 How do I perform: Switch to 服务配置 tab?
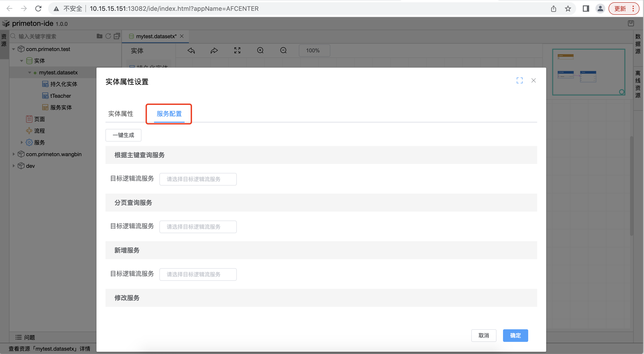pos(169,114)
